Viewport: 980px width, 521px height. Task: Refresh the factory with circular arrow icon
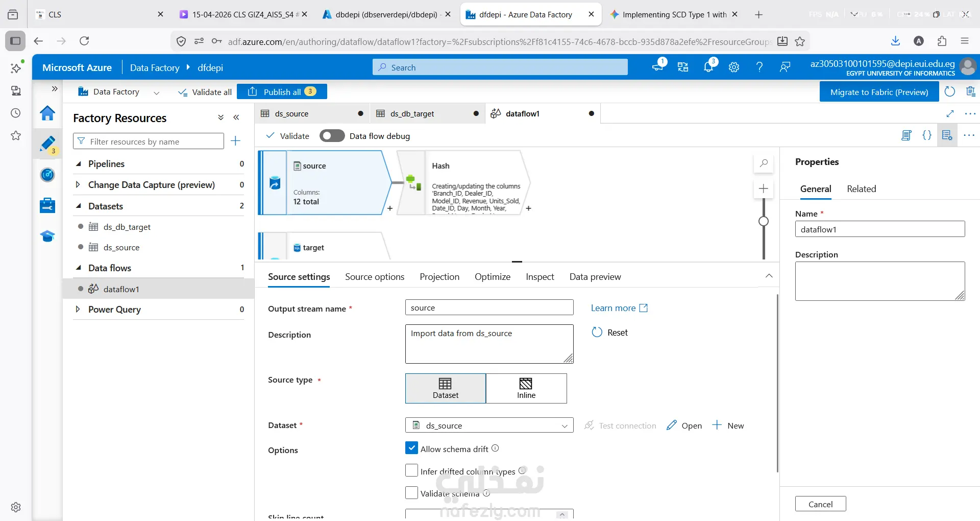click(949, 91)
